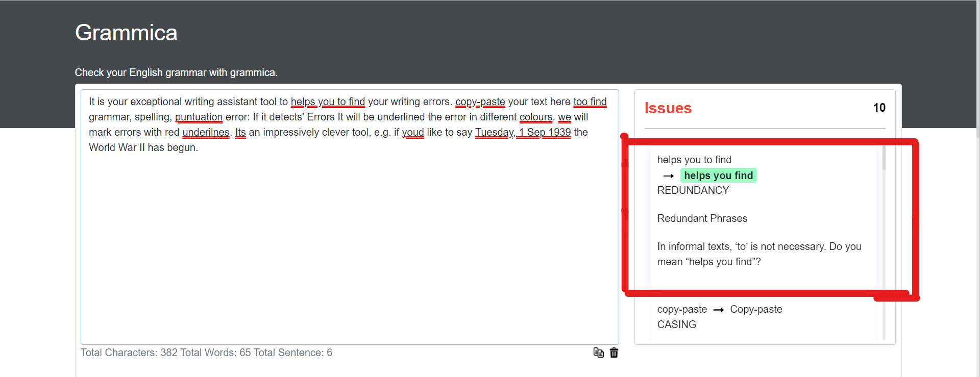
Task: Click the CASING category label
Action: [676, 324]
